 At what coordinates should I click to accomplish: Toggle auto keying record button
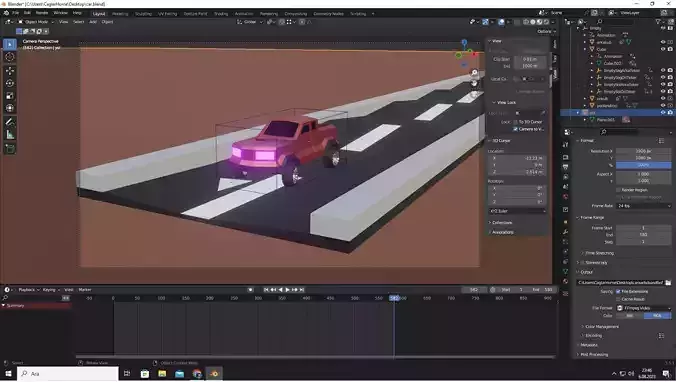[250, 290]
